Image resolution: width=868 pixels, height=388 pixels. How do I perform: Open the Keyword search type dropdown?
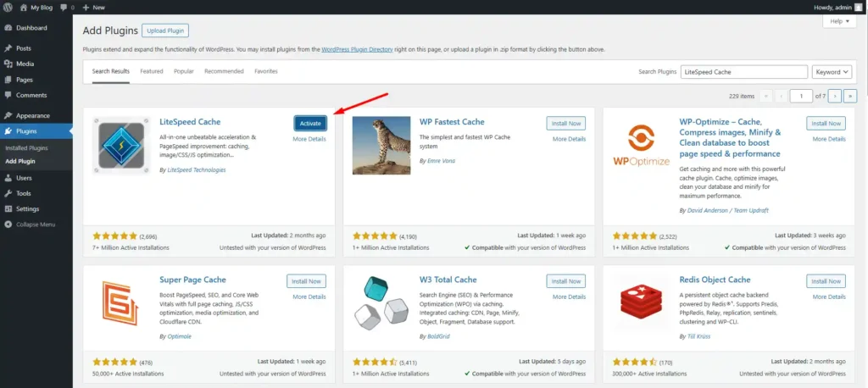click(x=832, y=72)
